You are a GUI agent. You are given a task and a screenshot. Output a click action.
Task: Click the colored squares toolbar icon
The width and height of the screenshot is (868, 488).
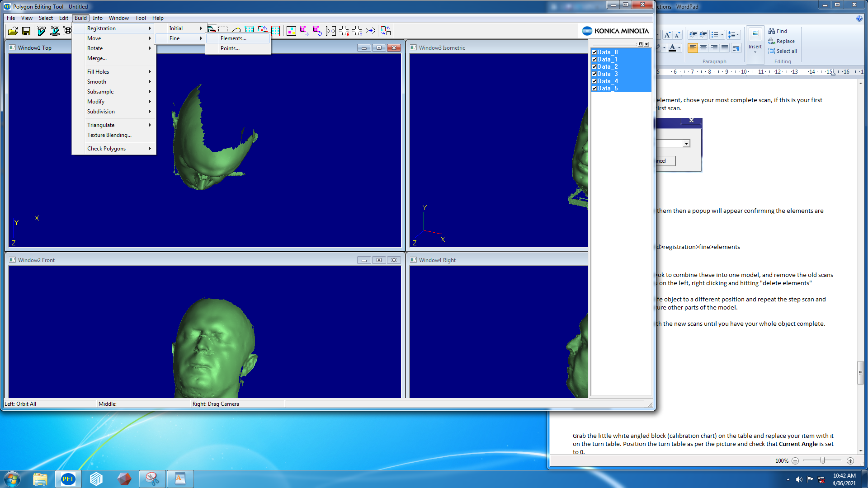pyautogui.click(x=291, y=31)
